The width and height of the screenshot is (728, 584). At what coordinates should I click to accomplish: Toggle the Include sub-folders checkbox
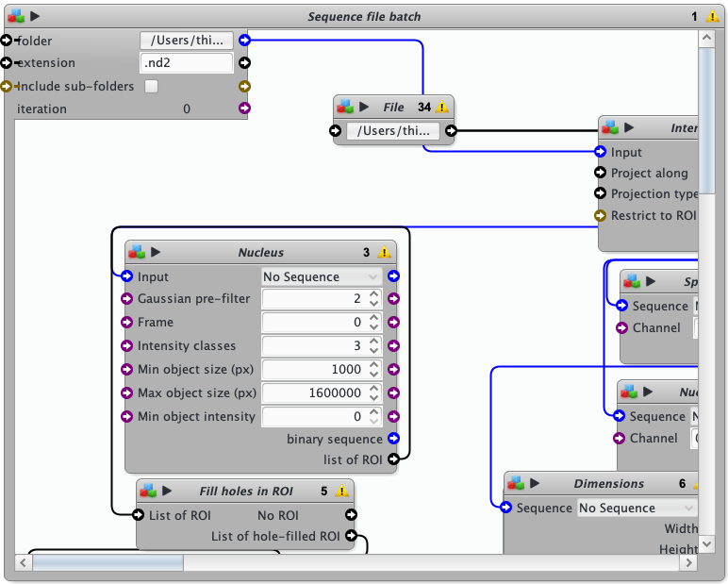pos(151,87)
